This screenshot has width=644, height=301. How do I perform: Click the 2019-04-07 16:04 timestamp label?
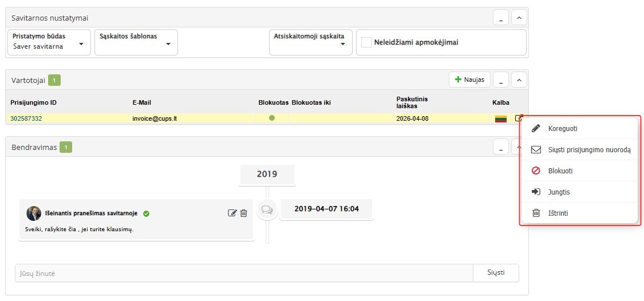(x=326, y=209)
